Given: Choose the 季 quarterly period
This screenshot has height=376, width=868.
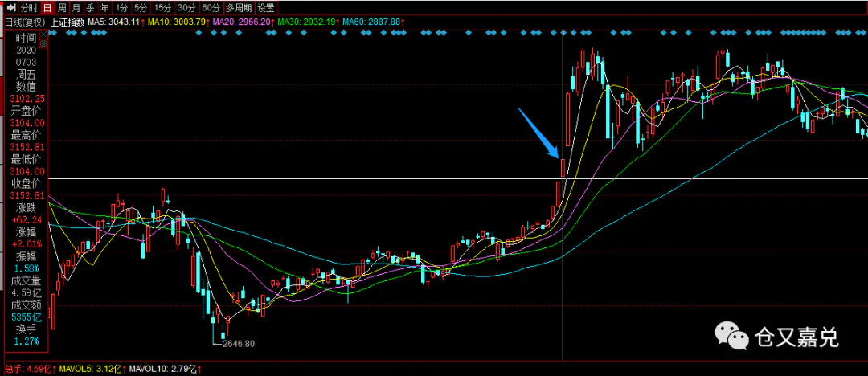Looking at the screenshot, I should click(x=90, y=7).
